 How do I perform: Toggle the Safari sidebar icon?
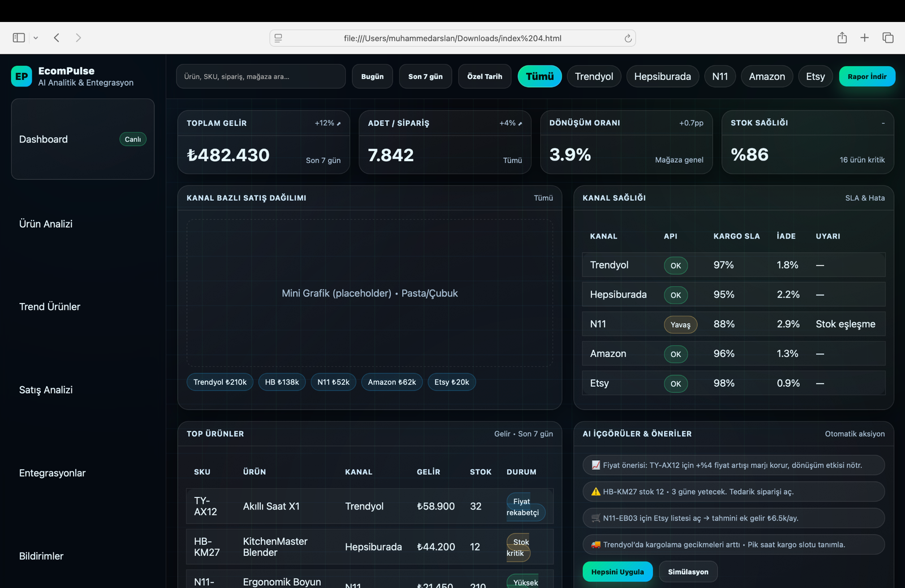[x=19, y=38]
